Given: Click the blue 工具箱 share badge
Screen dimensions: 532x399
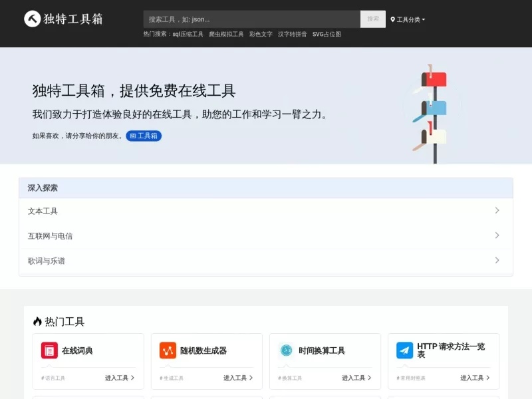Looking at the screenshot, I should point(144,136).
